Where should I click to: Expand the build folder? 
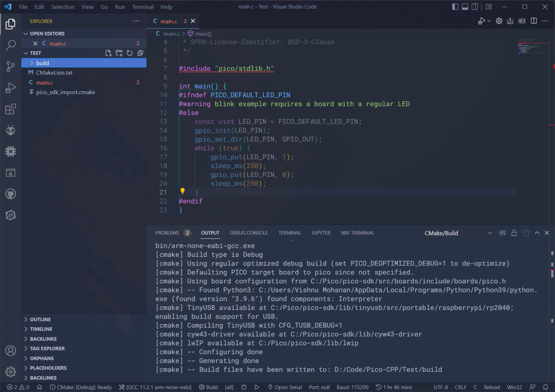pos(42,63)
